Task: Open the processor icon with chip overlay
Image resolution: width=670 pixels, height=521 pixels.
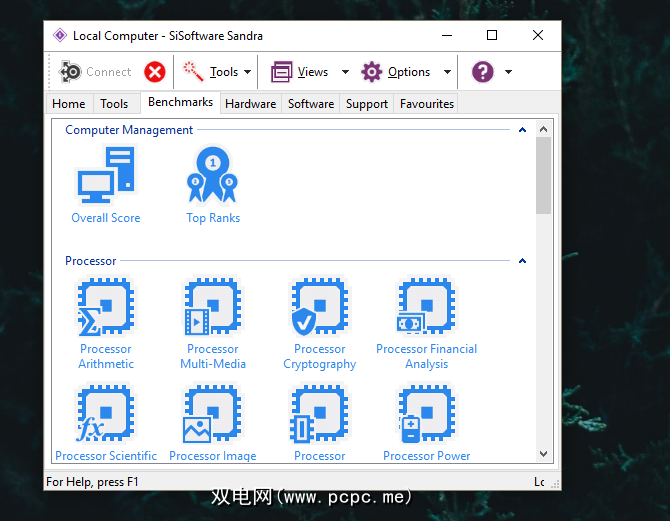Action: coord(320,423)
